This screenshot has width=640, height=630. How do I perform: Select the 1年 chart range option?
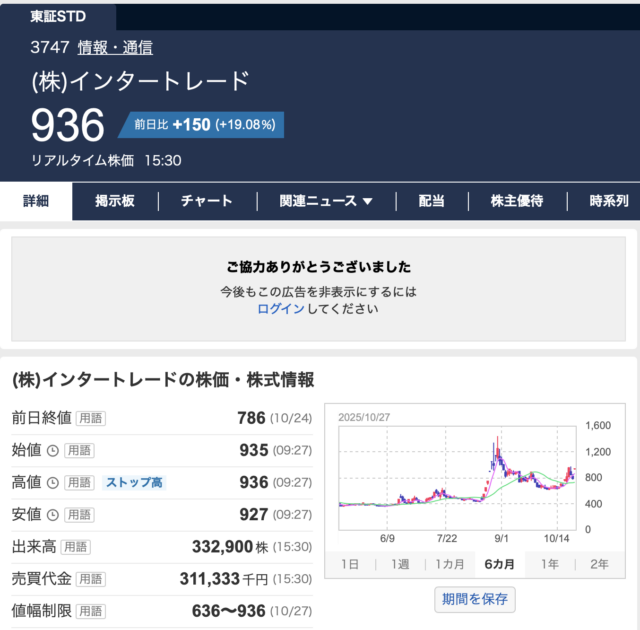click(549, 564)
